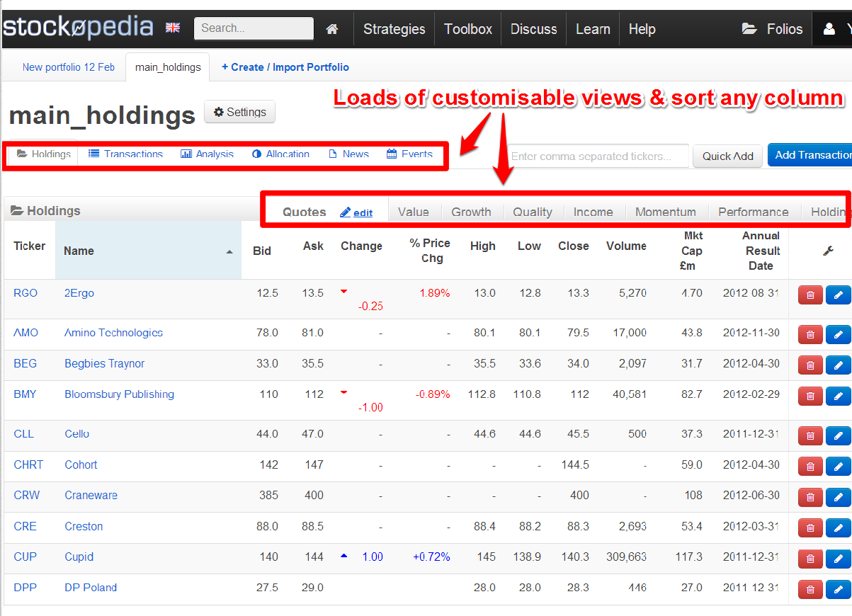This screenshot has height=616, width=852.
Task: Click the Quick Add button
Action: [728, 156]
